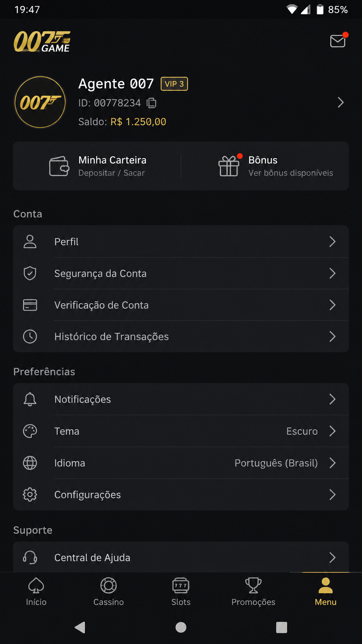Screen dimensions: 362x644
Task: Open the Perfil entry
Action: [181, 241]
